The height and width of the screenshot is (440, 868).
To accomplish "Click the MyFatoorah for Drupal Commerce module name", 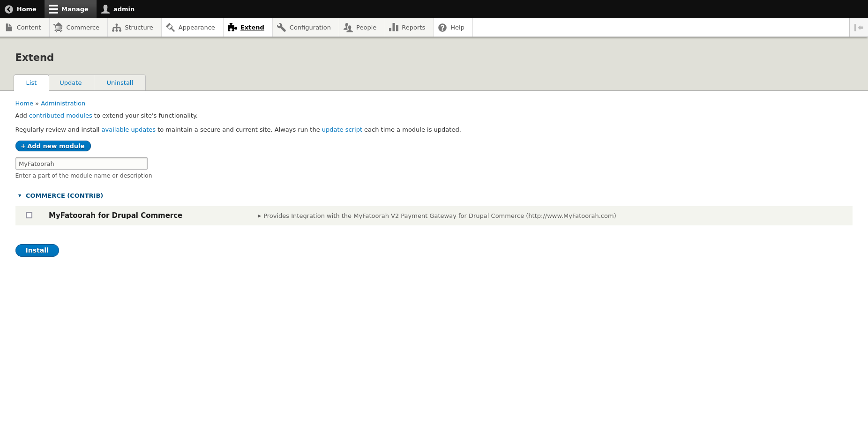I will tap(115, 216).
